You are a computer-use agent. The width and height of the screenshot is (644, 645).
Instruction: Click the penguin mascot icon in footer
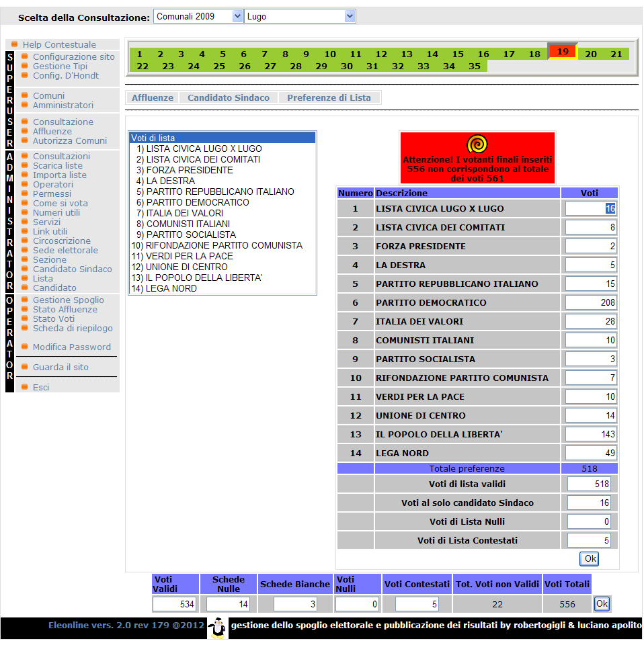(x=216, y=627)
